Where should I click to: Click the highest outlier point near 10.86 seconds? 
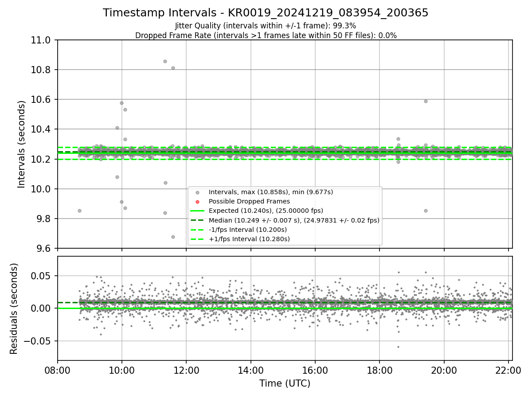(x=165, y=61)
